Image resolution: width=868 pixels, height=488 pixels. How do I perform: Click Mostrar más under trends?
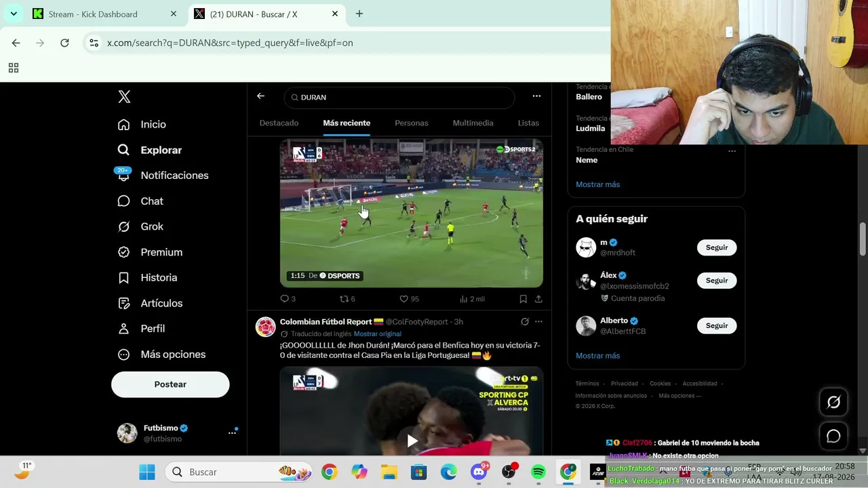[x=597, y=184]
